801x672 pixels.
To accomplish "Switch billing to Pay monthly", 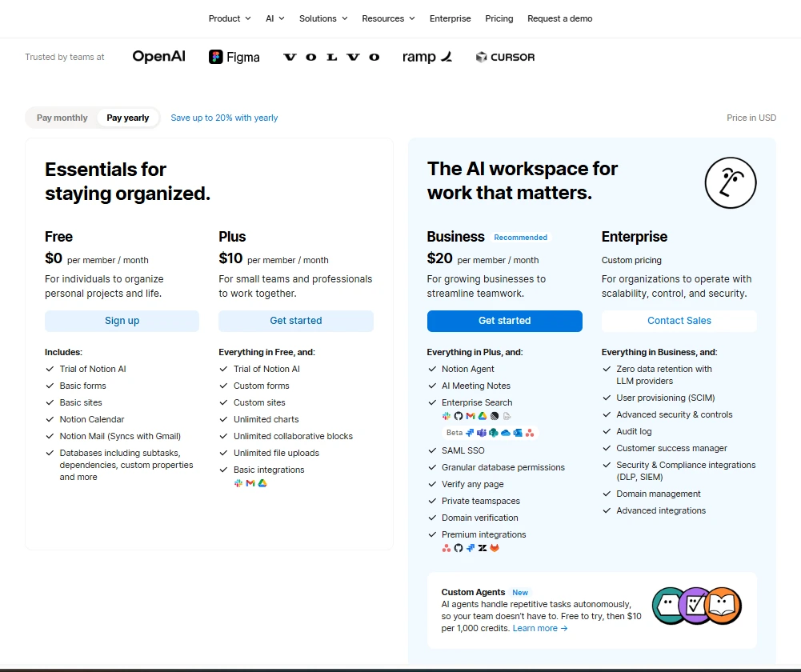I will pyautogui.click(x=62, y=118).
